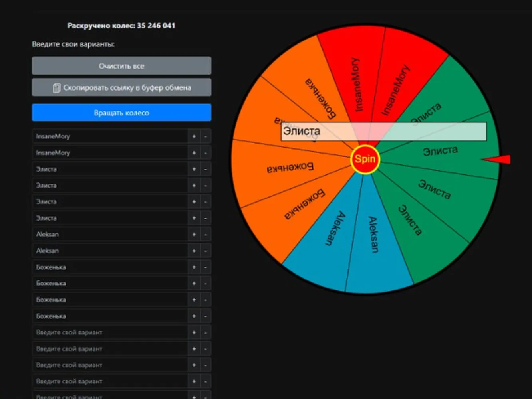Screen dimensions: 532x399
Task: Click plus next to the last Боженька entry
Action: click(x=194, y=316)
